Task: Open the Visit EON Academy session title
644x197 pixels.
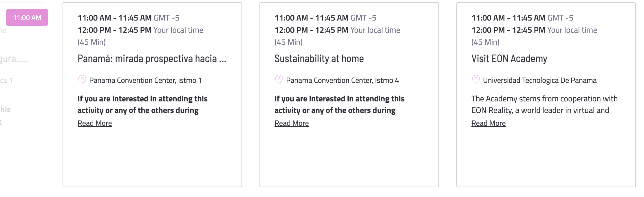Action: pyautogui.click(x=509, y=59)
